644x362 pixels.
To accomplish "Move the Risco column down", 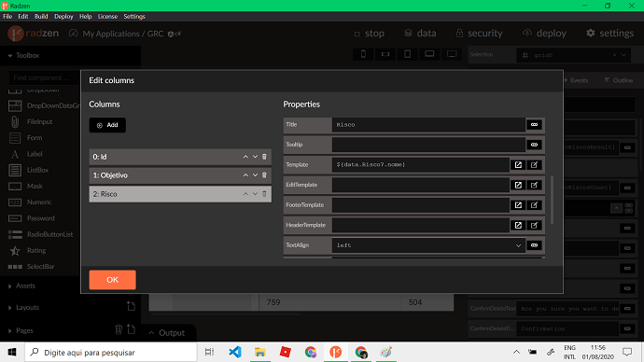I will point(255,194).
